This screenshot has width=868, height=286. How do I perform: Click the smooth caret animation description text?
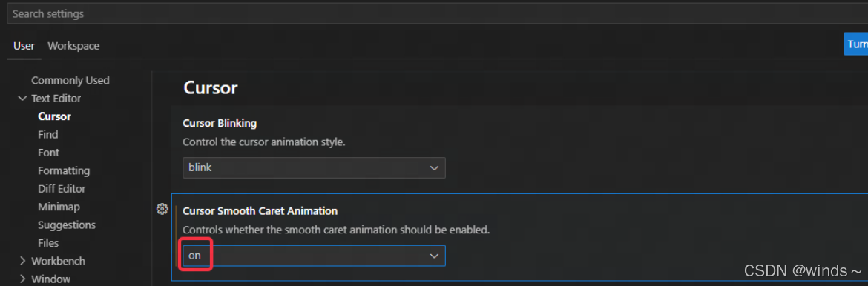pyautogui.click(x=336, y=230)
